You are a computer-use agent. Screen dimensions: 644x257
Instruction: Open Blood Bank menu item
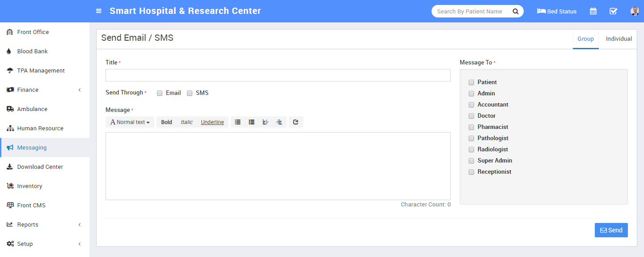tap(45, 51)
